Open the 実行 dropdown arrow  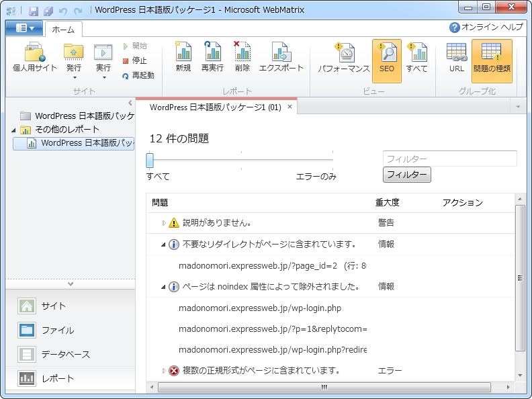(x=104, y=78)
